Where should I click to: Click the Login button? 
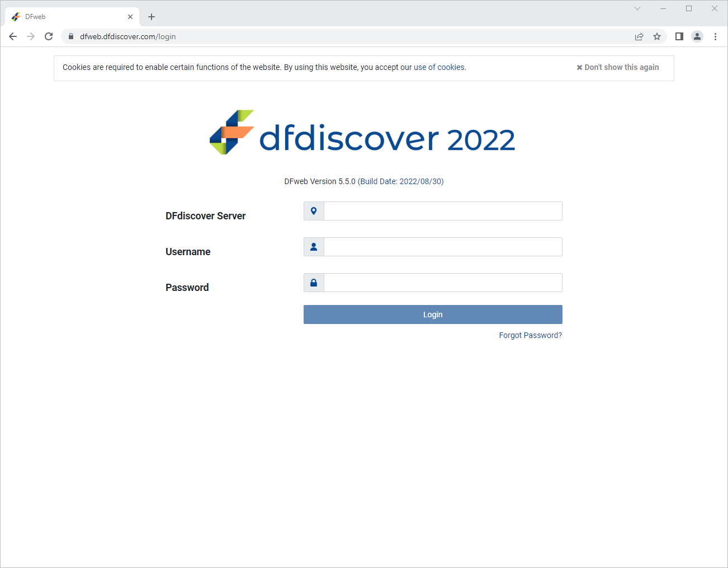[433, 314]
